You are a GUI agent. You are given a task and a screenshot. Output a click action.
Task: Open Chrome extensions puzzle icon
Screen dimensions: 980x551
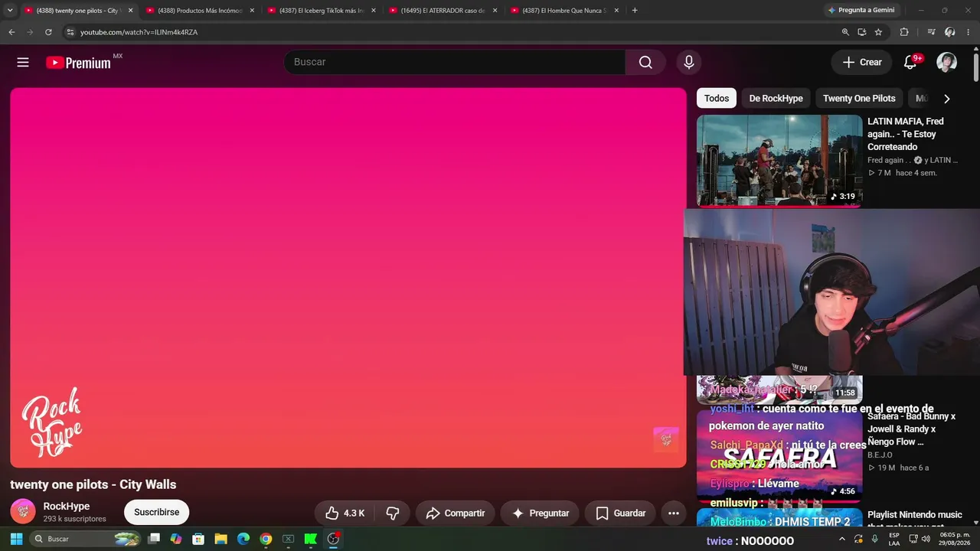pyautogui.click(x=904, y=32)
